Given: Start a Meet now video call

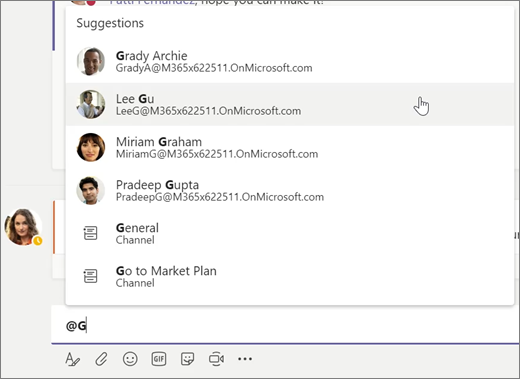Looking at the screenshot, I should click(x=216, y=359).
